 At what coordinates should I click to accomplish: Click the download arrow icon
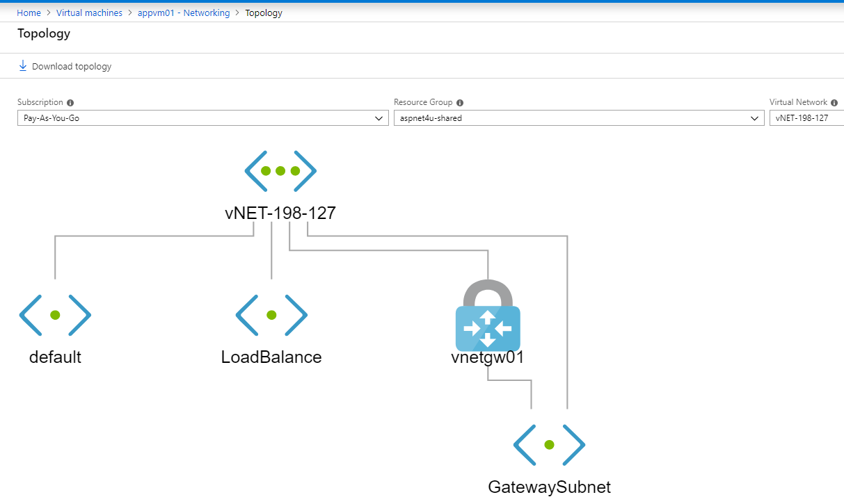click(23, 66)
